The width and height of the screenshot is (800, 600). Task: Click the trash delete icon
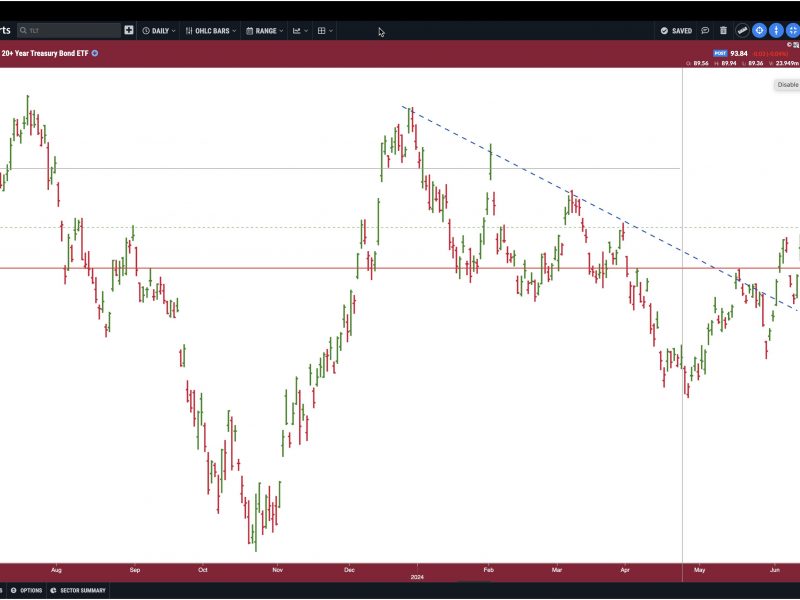coord(723,31)
